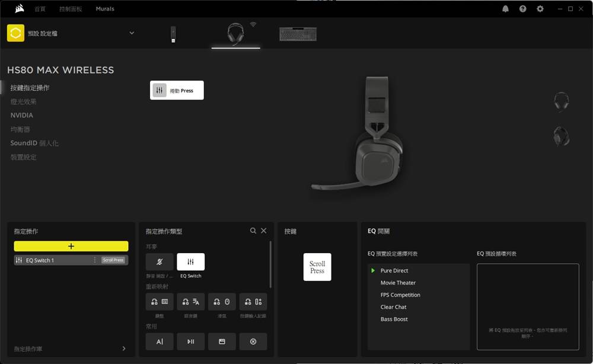
Task: Select FPS Competition EQ preset
Action: click(400, 295)
